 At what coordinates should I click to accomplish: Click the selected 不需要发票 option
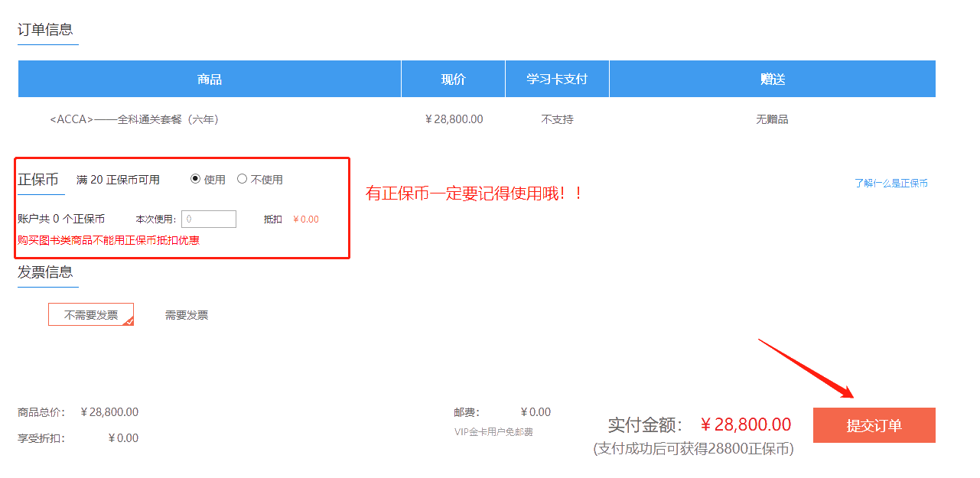90,314
